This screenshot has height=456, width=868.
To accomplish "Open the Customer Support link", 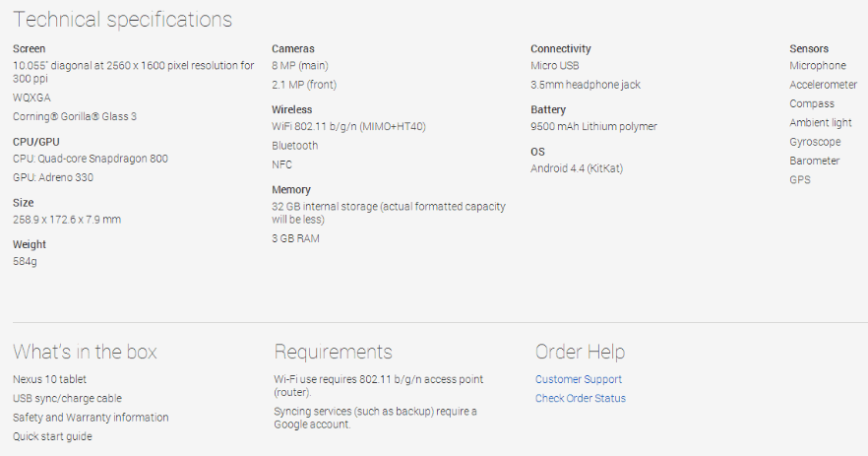I will [x=578, y=379].
